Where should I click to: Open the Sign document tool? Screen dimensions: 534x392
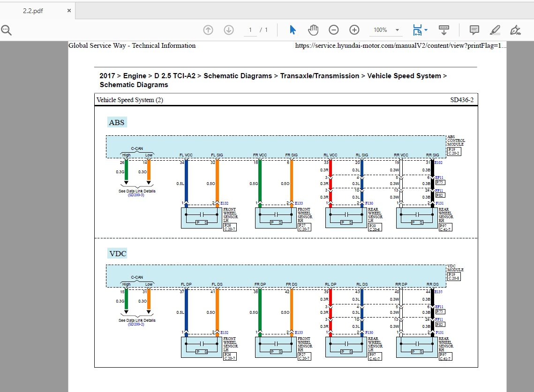tap(516, 30)
